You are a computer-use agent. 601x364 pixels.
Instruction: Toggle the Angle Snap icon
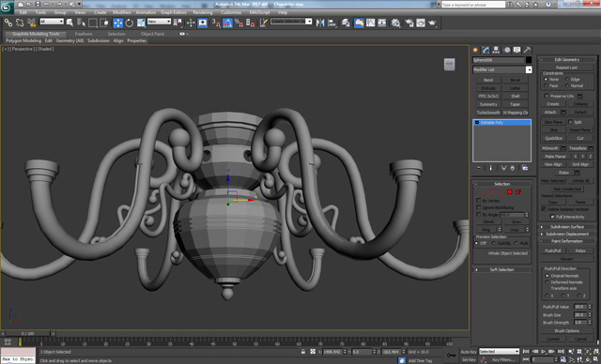coord(227,23)
